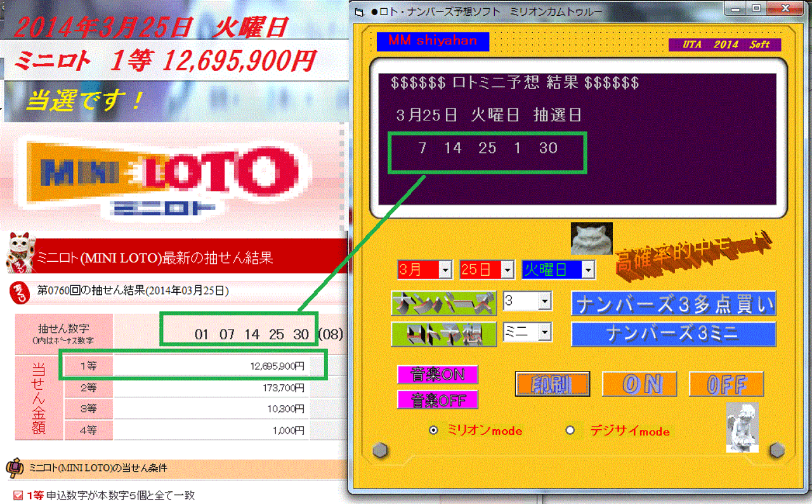The width and height of the screenshot is (812, 504).
Task: Open the Loto type dropdown showing ミニ
Action: (545, 332)
